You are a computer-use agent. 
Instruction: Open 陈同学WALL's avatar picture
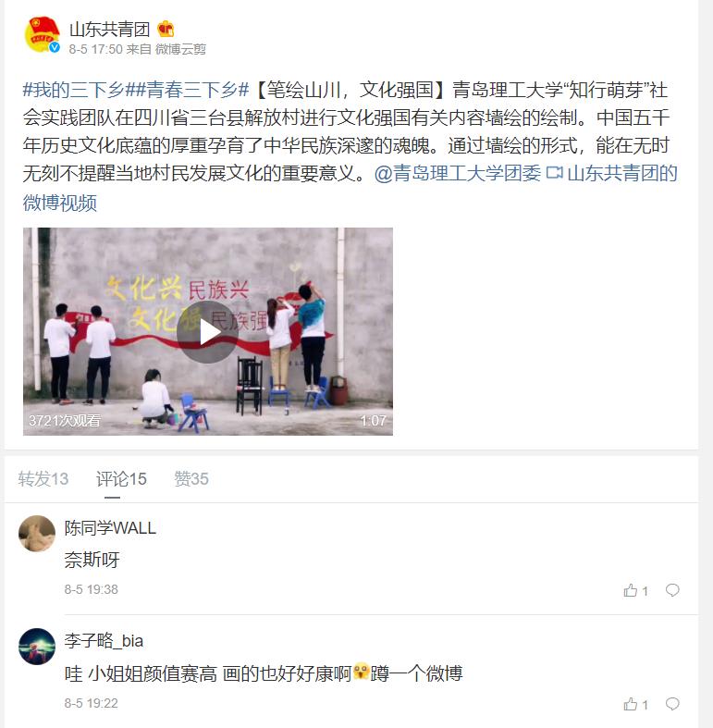(x=37, y=534)
